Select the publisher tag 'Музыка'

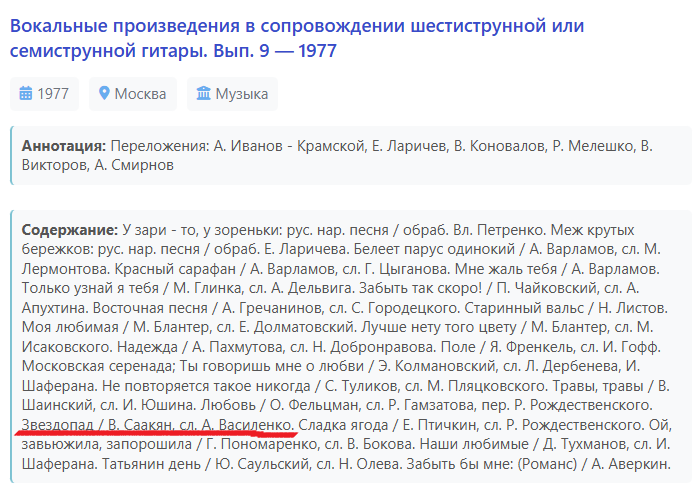(x=232, y=93)
